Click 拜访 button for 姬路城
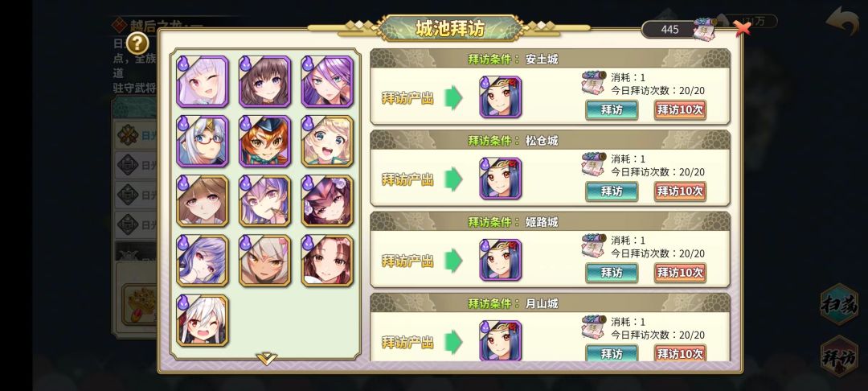 pos(612,273)
